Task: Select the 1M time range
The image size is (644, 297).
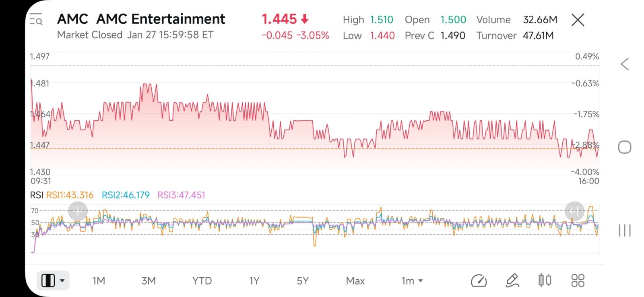Action: click(99, 281)
